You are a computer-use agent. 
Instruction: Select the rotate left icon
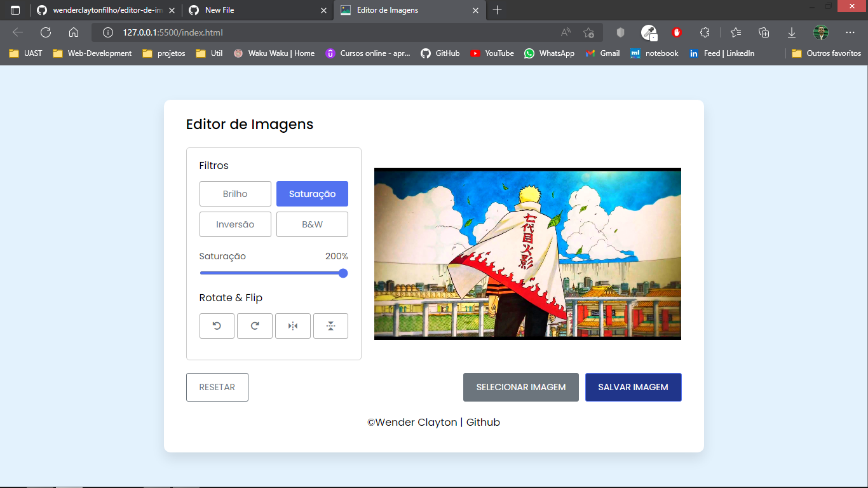pos(217,325)
